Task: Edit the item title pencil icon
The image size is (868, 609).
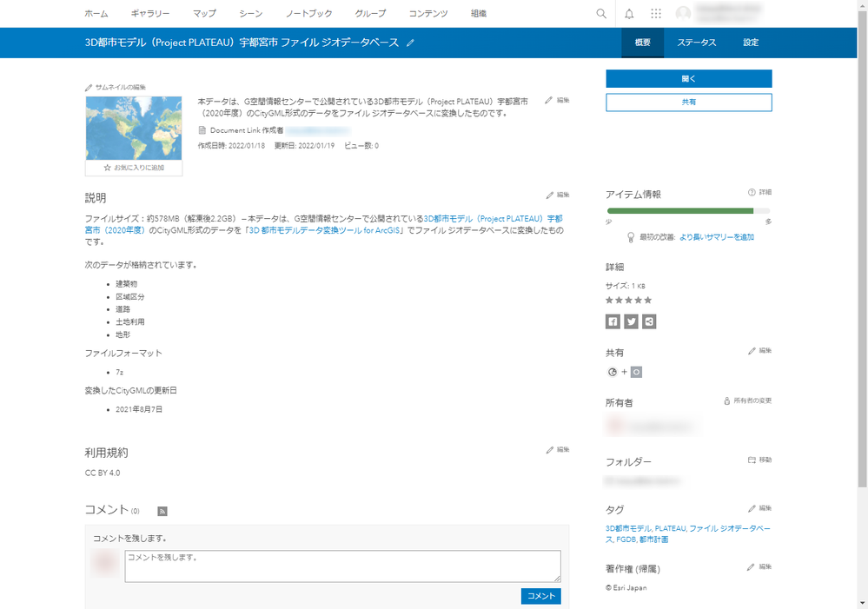Action: pyautogui.click(x=410, y=43)
